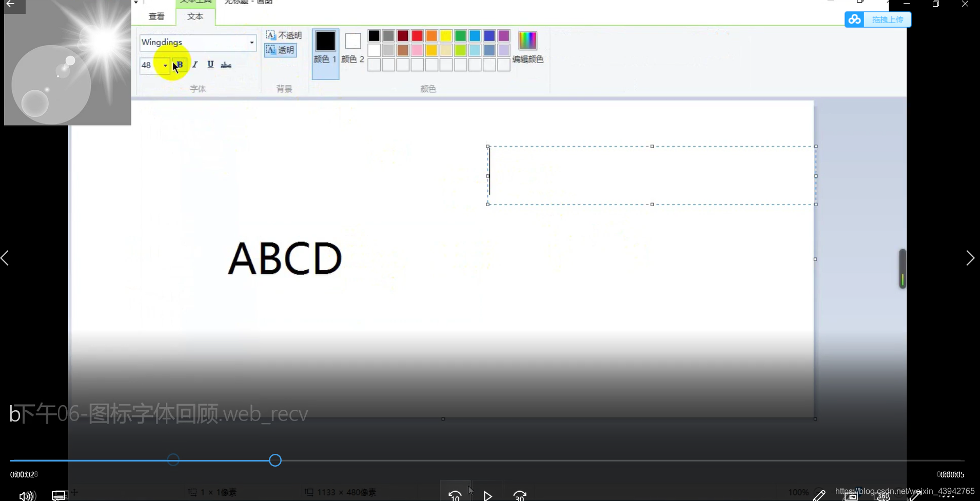Viewport: 980px width, 501px height.
Task: Pick the white swatch in second palette row
Action: [374, 50]
